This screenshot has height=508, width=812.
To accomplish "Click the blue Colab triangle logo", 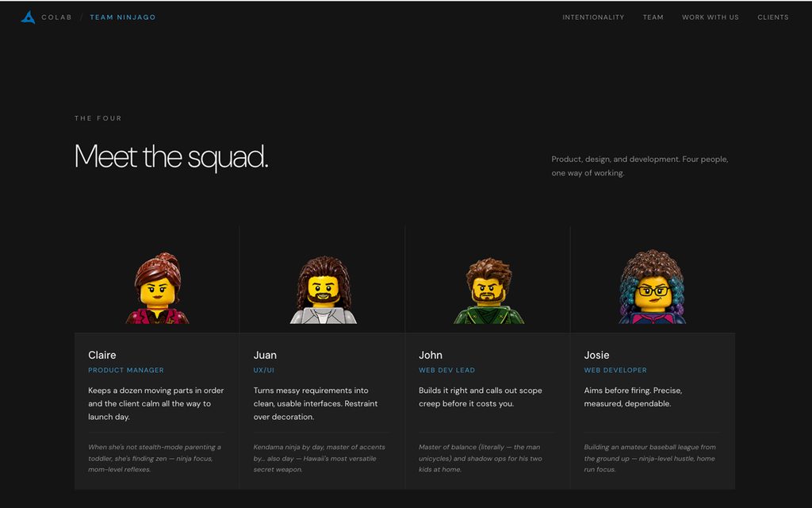I will (28, 17).
